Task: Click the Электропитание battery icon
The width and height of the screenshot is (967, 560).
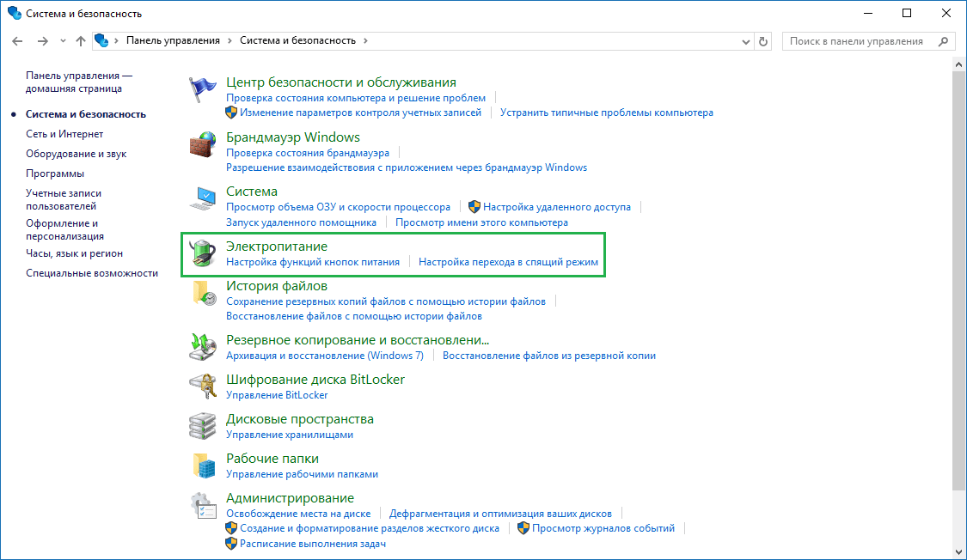Action: pos(202,253)
